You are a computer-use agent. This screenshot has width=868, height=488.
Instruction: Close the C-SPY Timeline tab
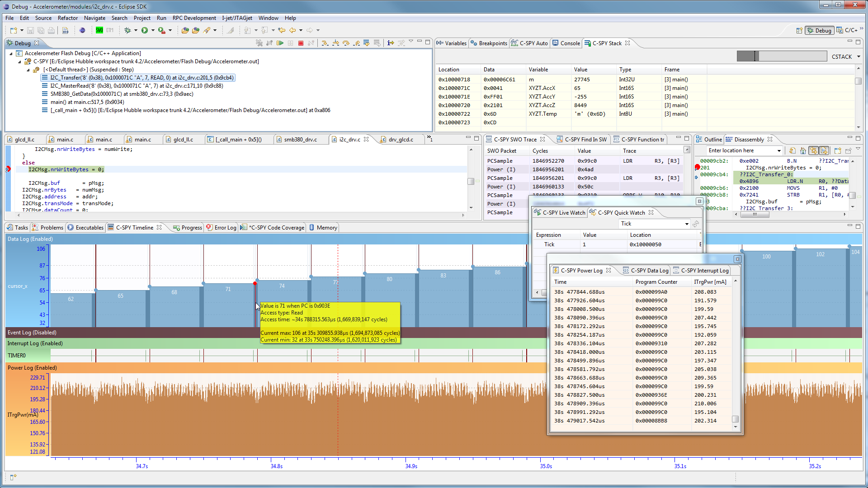click(x=159, y=228)
